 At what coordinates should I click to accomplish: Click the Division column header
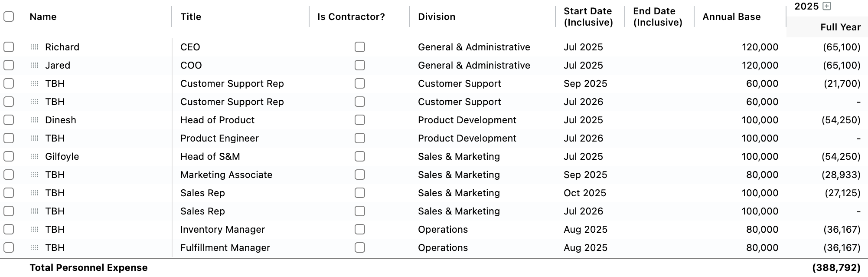[x=437, y=16]
